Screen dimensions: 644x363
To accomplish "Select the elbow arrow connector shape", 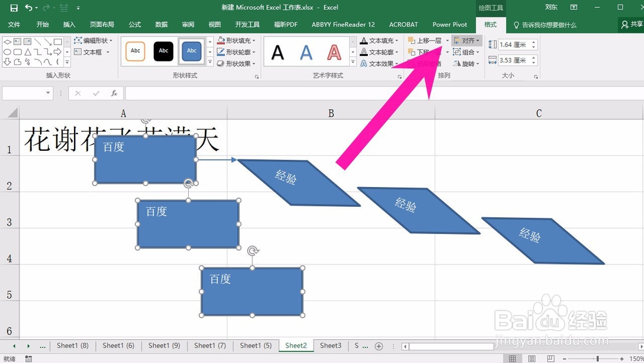I will (x=48, y=52).
